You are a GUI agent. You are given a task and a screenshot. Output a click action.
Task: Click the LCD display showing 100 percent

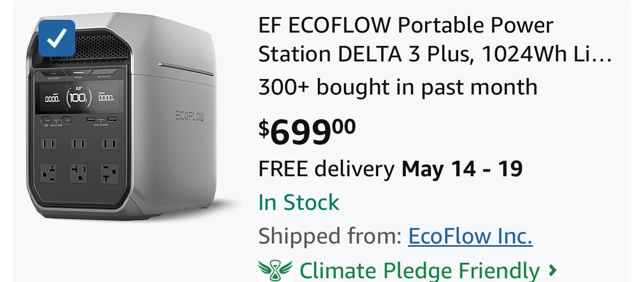click(78, 98)
